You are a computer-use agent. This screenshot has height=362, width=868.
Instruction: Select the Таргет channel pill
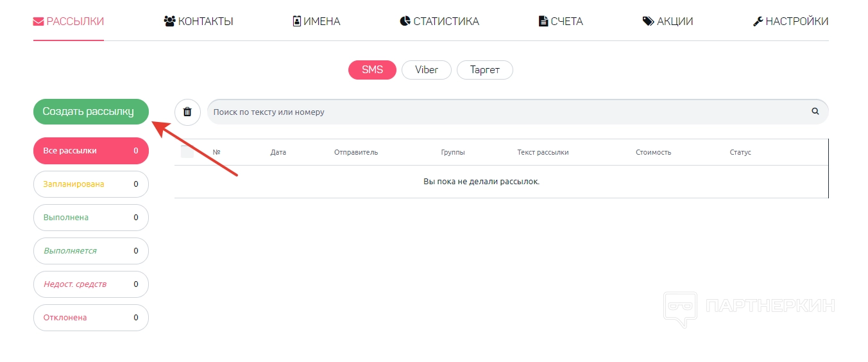click(x=484, y=70)
